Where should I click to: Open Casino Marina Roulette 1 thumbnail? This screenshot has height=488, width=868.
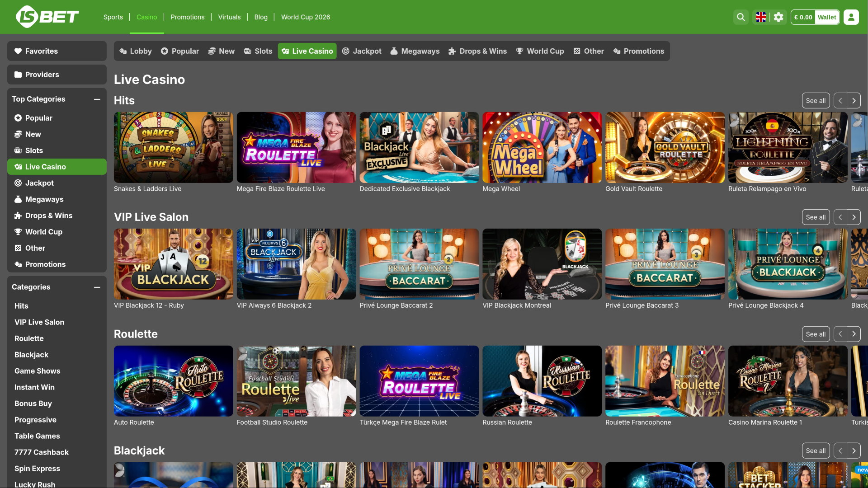tap(788, 381)
